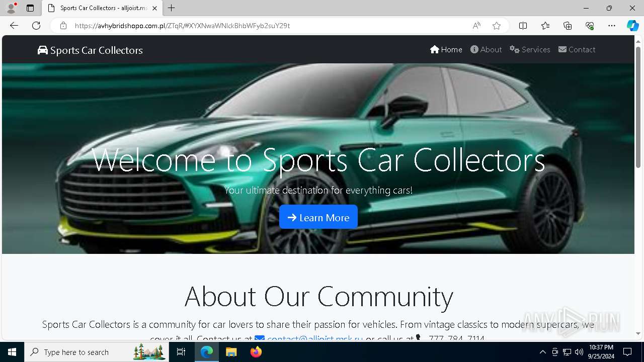Go back to the previous page
The width and height of the screenshot is (644, 362).
click(x=14, y=26)
